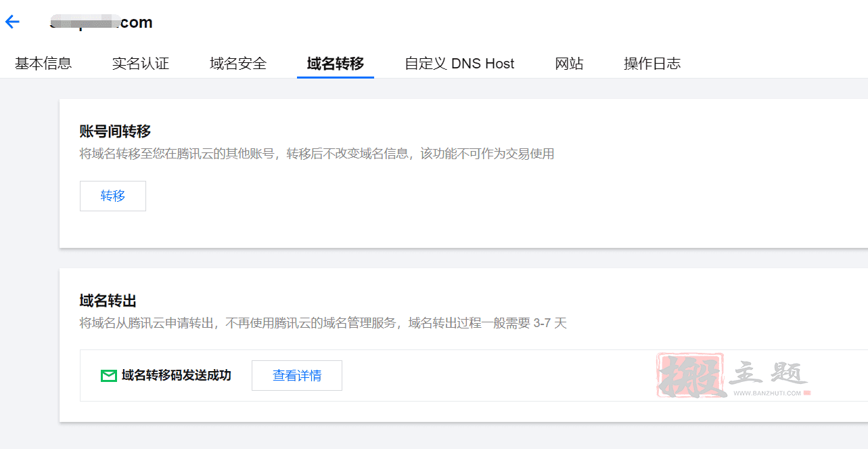This screenshot has width=868, height=449.
Task: Click the description mentioning 3-7 天
Action: [323, 323]
